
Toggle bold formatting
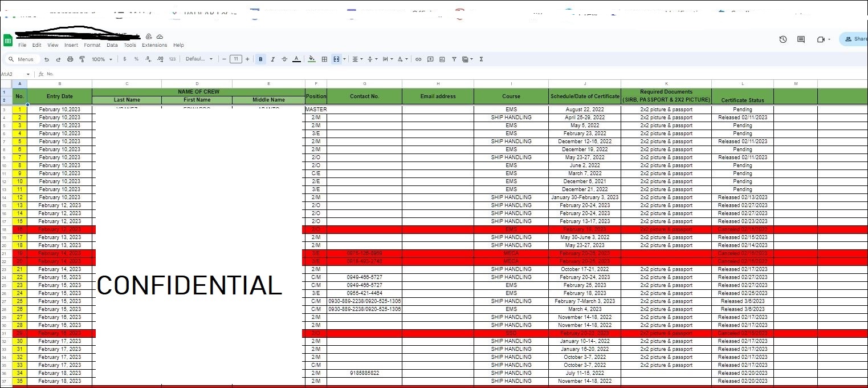(260, 59)
